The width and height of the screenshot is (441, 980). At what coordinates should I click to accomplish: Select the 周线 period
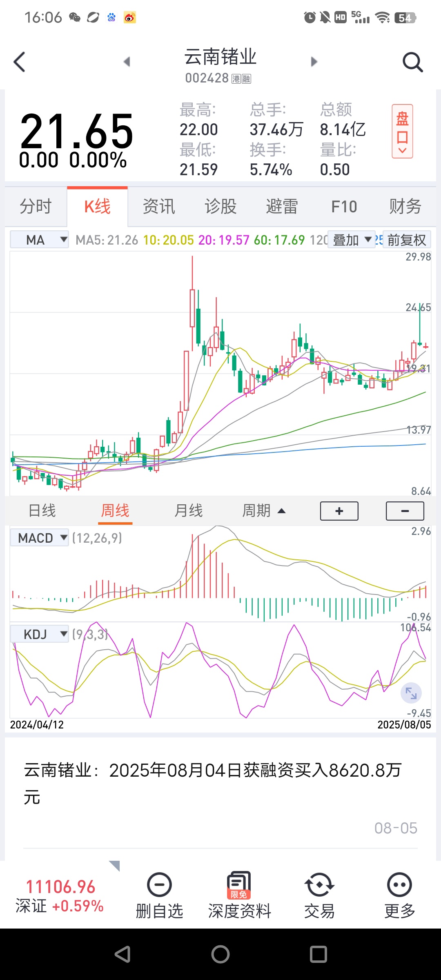tap(115, 510)
